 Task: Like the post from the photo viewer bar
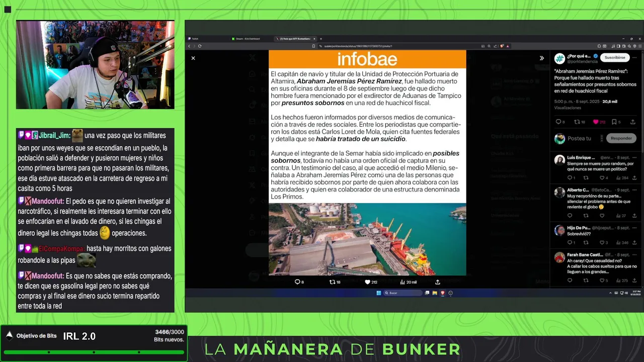[x=371, y=282]
